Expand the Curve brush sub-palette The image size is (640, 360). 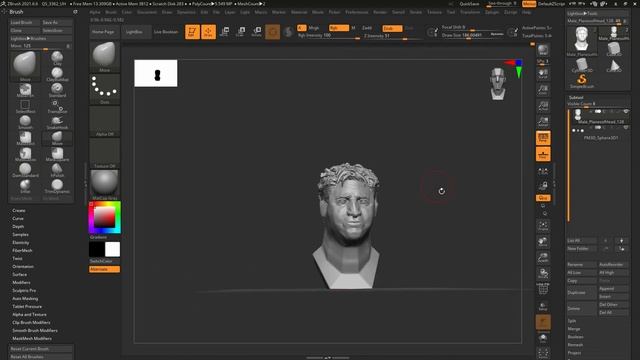(18, 218)
